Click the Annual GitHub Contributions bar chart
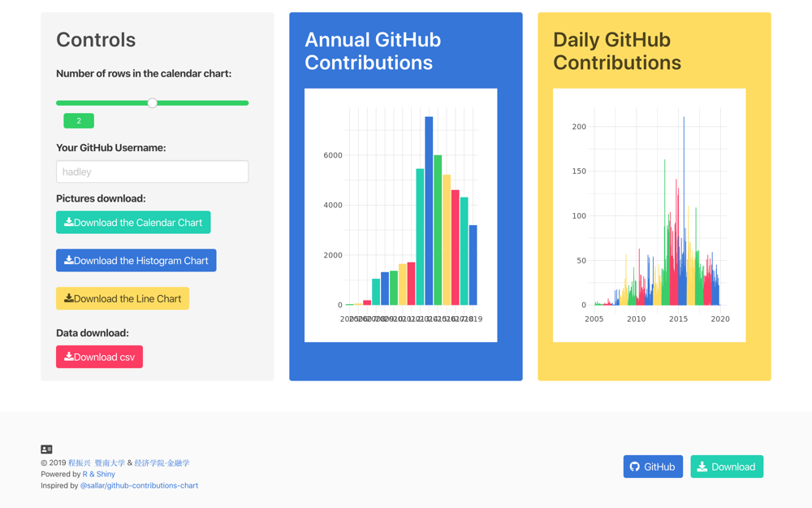 pos(401,215)
